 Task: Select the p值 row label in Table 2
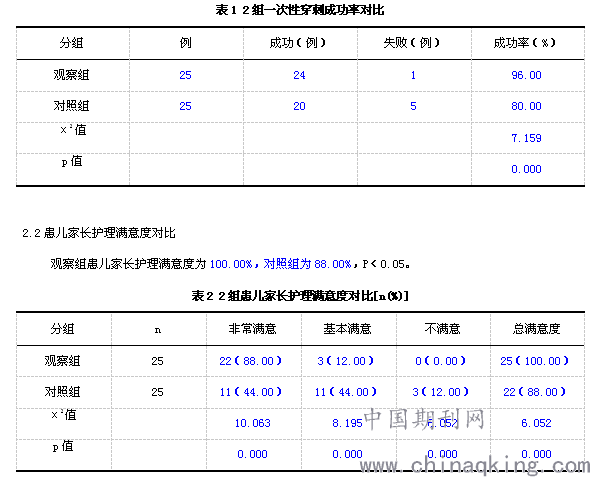click(x=63, y=446)
